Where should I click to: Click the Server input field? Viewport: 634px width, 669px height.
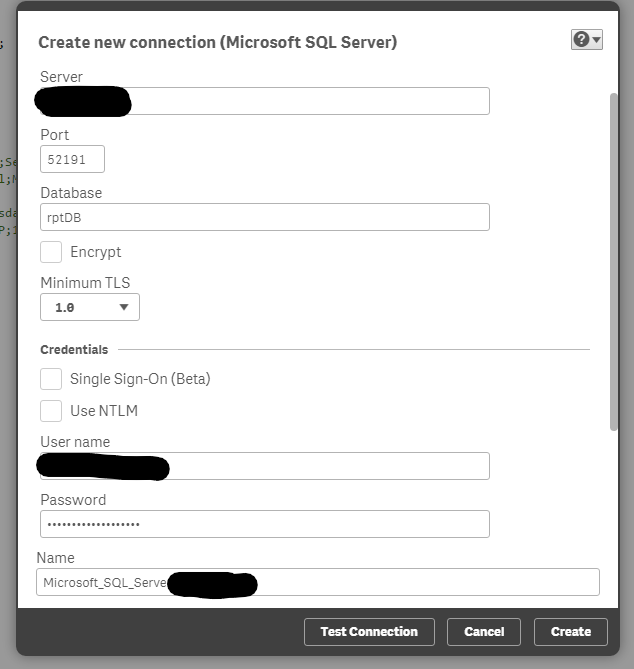coord(310,101)
